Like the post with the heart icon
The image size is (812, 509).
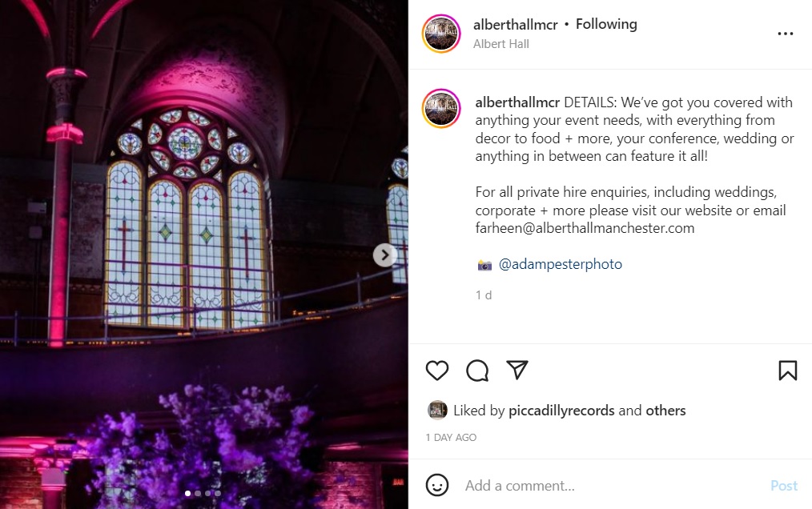tap(437, 371)
